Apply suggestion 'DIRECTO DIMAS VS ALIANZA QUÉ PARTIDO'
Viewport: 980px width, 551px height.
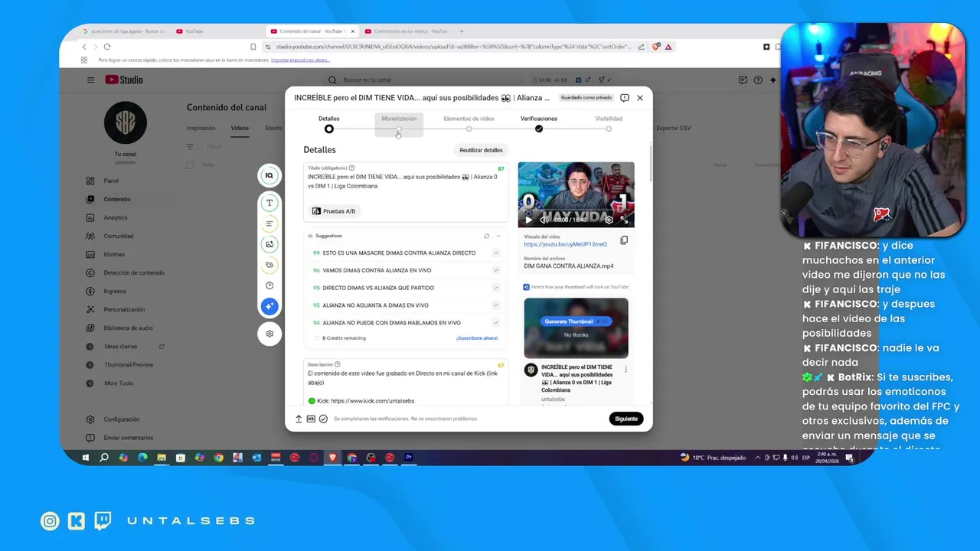[496, 288]
